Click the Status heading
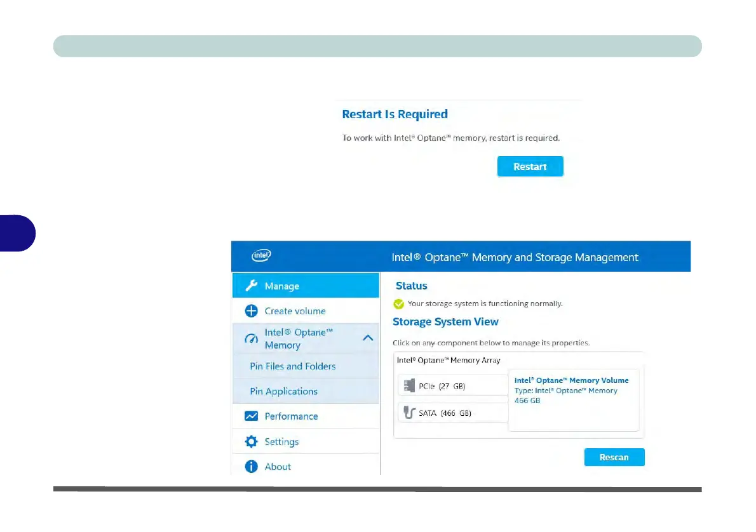Screen dimensions: 756x532 (411, 286)
